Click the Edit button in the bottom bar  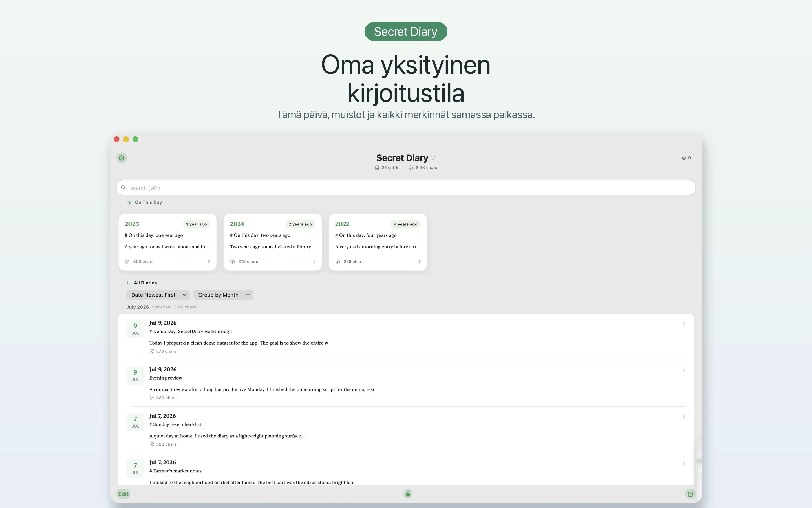tap(123, 494)
